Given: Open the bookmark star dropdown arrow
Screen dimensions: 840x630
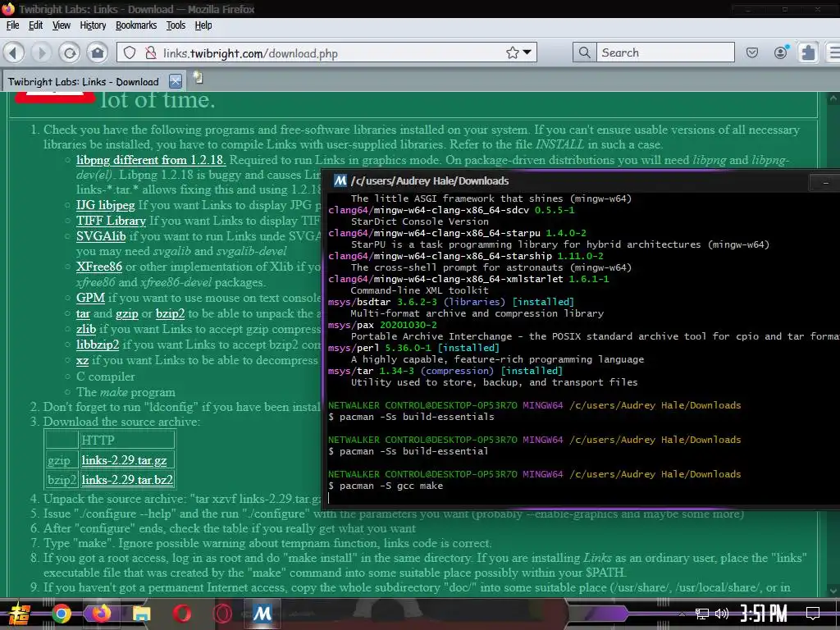Looking at the screenshot, I should 527,52.
